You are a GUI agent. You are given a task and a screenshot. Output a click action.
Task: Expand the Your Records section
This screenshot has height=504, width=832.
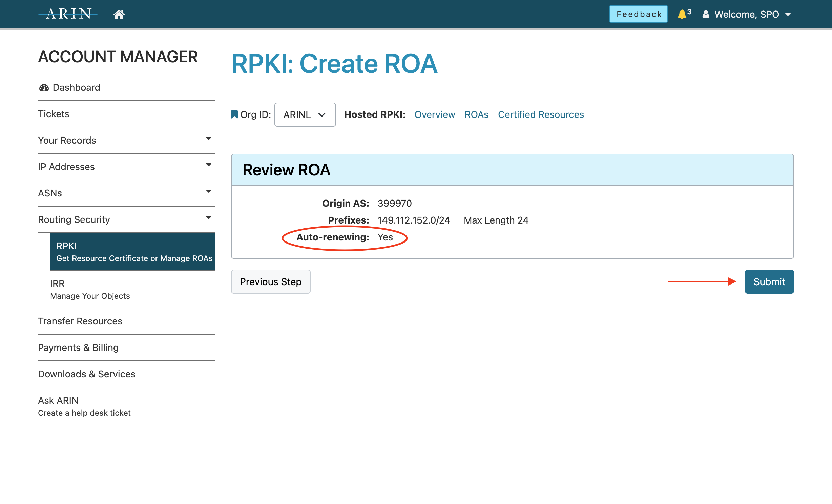point(126,140)
